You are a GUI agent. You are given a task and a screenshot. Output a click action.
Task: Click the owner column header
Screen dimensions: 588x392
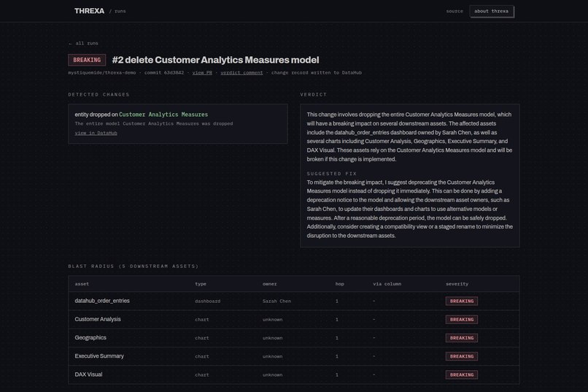coord(270,284)
